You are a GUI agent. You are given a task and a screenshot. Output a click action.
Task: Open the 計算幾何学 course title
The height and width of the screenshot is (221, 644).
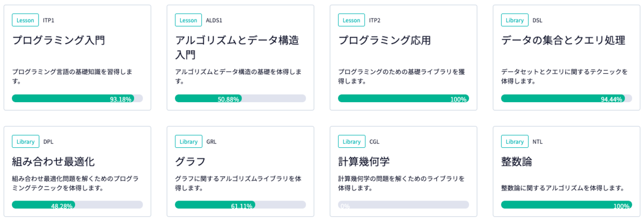(x=364, y=161)
